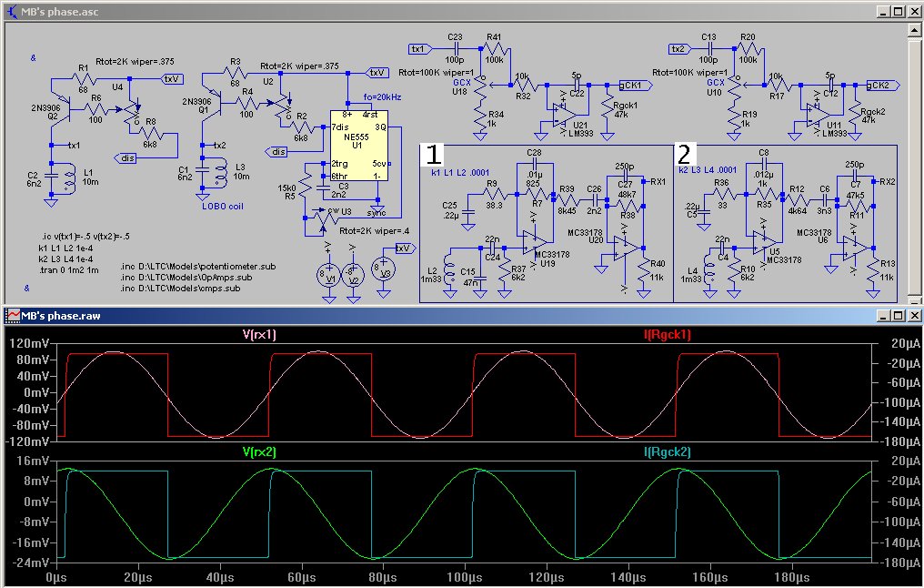924x588 pixels.
Task: Click the waveform time axis at 100µs
Action: point(464,577)
